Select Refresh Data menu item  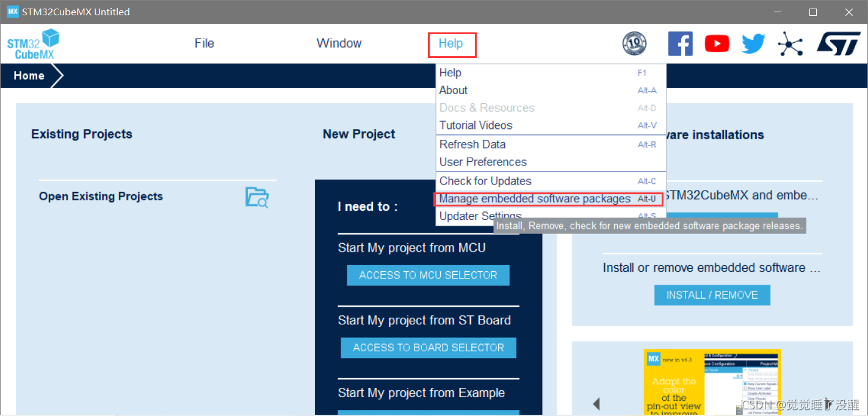551,144
